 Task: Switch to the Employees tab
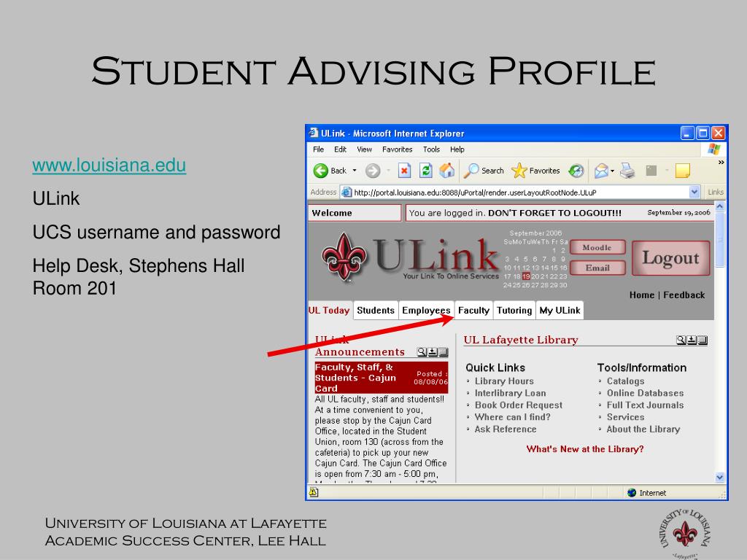pyautogui.click(x=426, y=311)
